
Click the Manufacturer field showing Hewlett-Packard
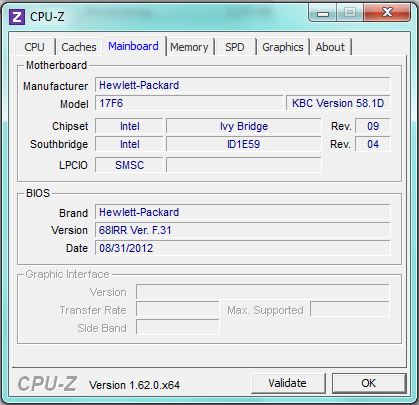pos(242,85)
